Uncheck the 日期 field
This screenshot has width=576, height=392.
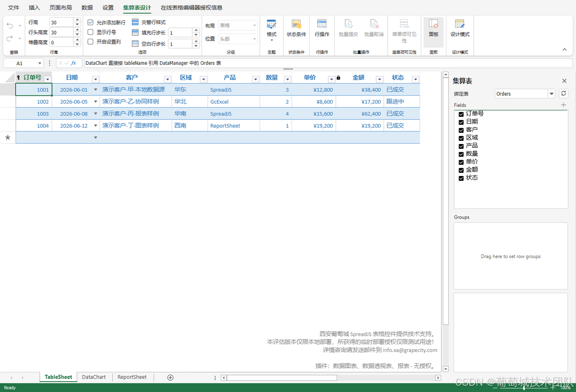(x=461, y=122)
